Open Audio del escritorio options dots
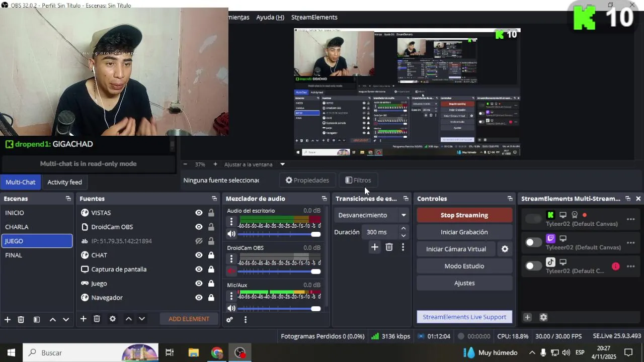The width and height of the screenshot is (644, 362). tap(231, 221)
